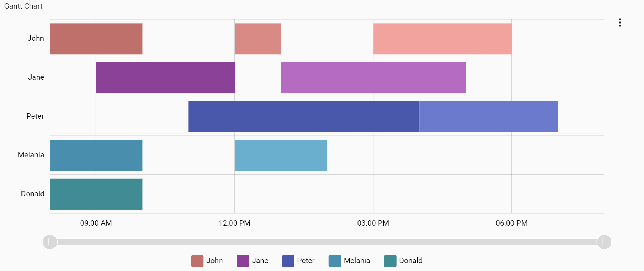Click right handle of range slider

[604, 242]
